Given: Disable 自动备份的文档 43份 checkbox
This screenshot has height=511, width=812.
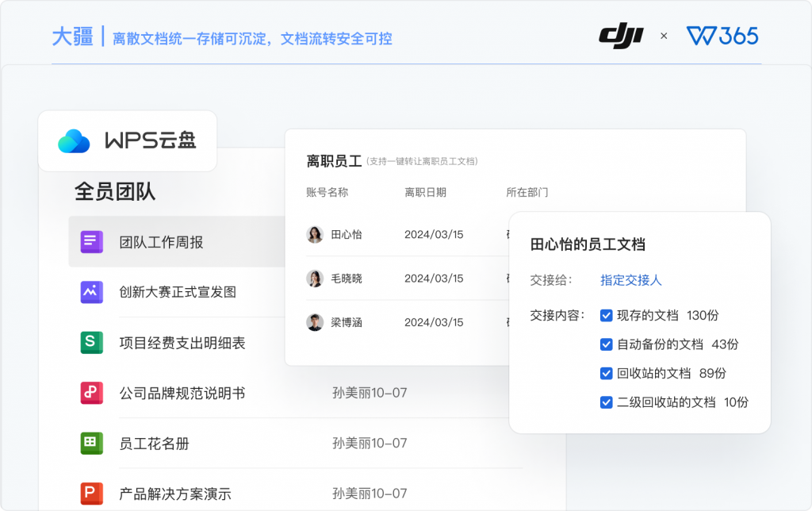Looking at the screenshot, I should pyautogui.click(x=606, y=344).
